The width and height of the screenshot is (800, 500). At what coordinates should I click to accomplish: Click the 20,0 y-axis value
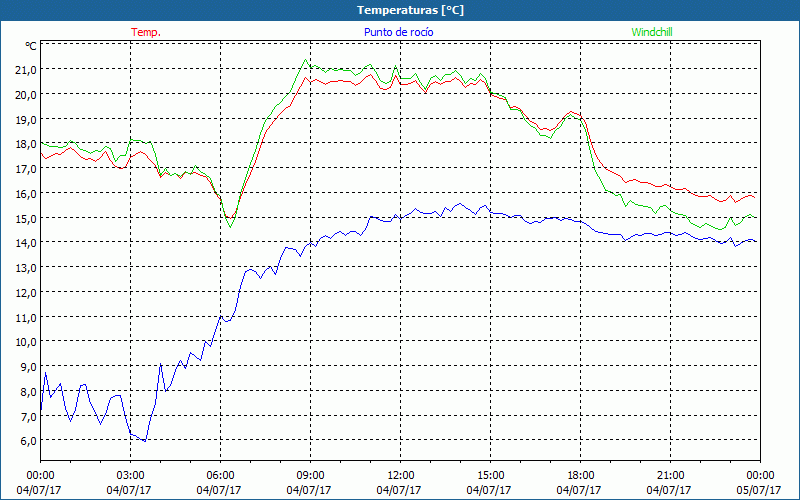click(26, 95)
